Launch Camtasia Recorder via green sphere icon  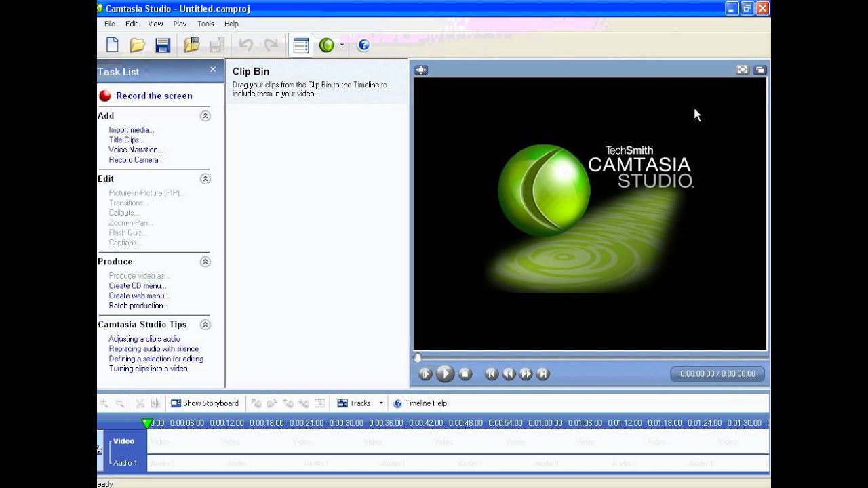[327, 45]
